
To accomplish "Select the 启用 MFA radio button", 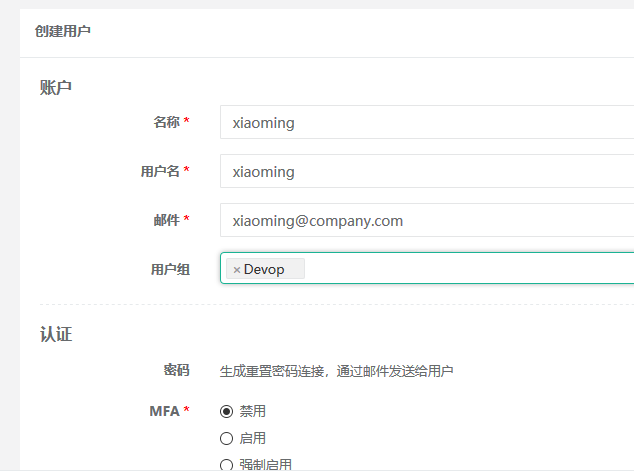I will [x=226, y=438].
